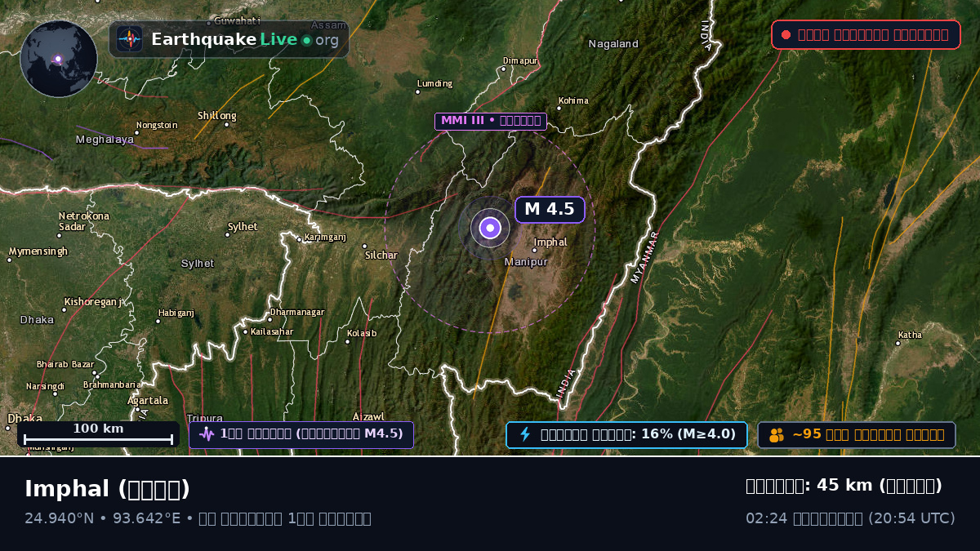Click the lightning bolt probability icon
The image size is (980, 551).
pyautogui.click(x=525, y=434)
